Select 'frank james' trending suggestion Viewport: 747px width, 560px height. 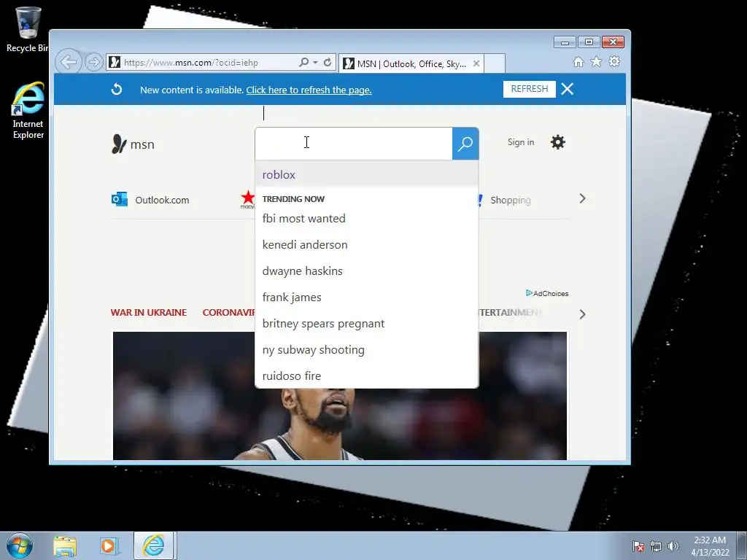pyautogui.click(x=366, y=297)
